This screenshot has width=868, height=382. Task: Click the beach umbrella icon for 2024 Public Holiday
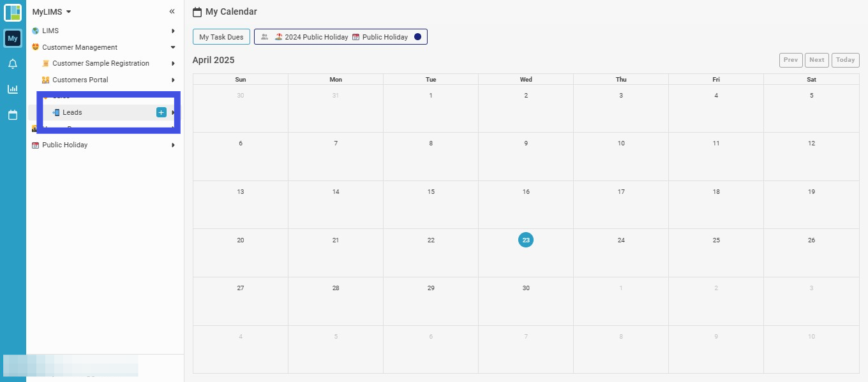pos(279,37)
